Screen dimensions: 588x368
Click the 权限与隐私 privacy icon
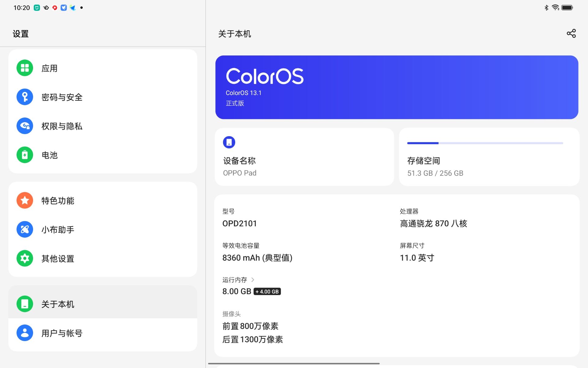(x=24, y=126)
